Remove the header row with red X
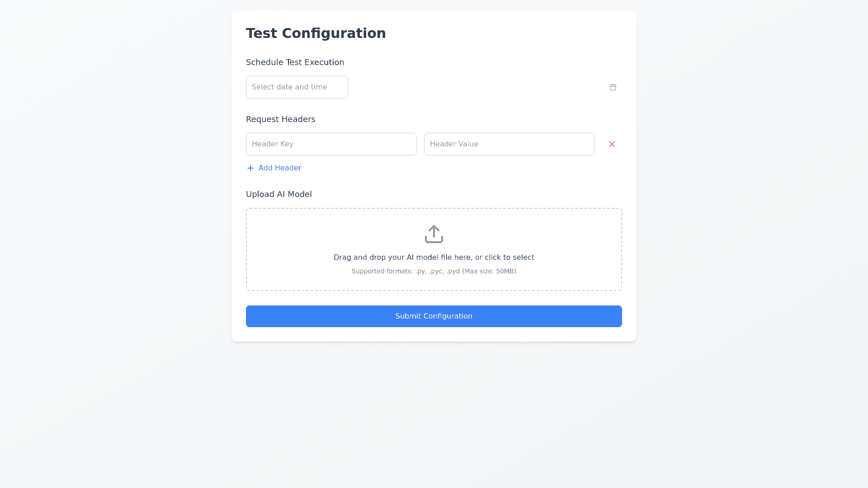868x488 pixels. 612,144
